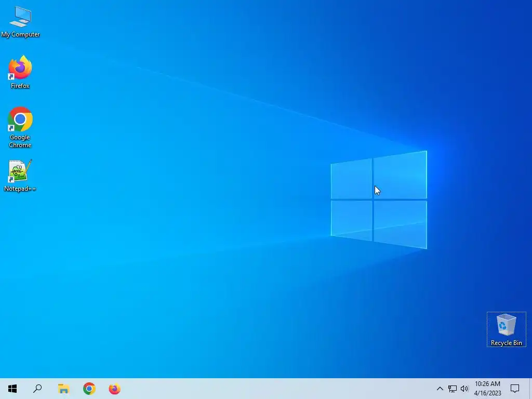Open the Windows Start menu
This screenshot has width=532, height=399.
click(12, 389)
